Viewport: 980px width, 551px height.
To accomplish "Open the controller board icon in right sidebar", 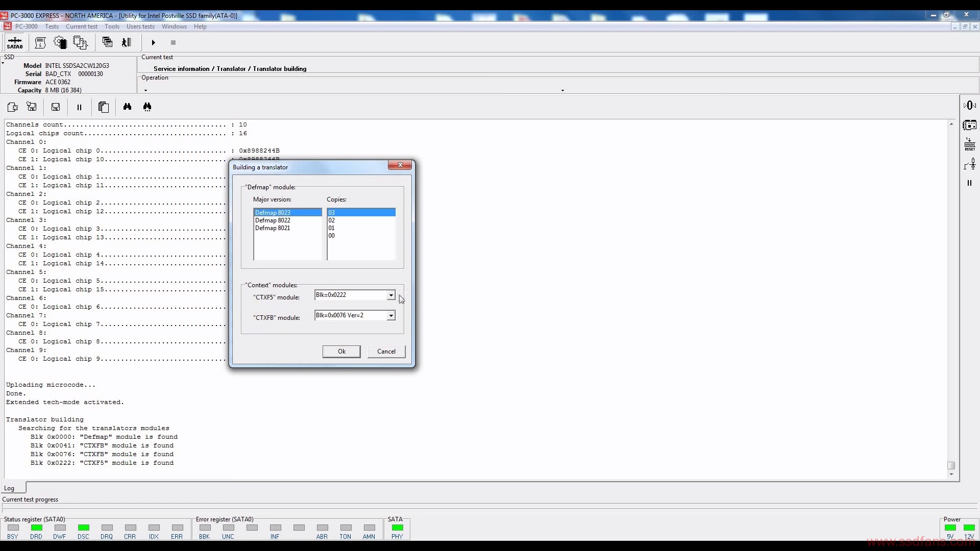I will [x=970, y=125].
